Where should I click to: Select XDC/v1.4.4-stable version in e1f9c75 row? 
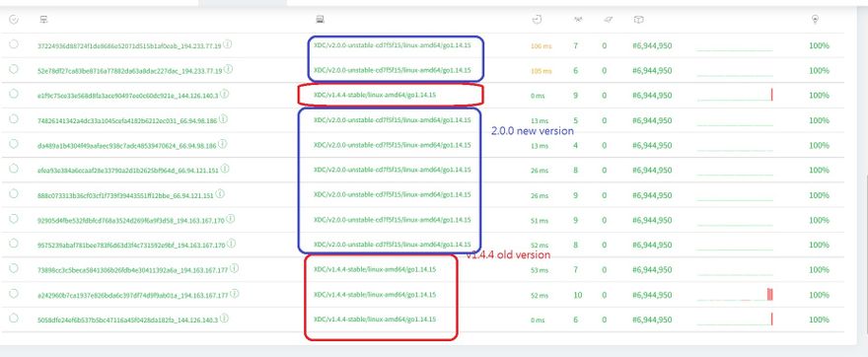375,96
